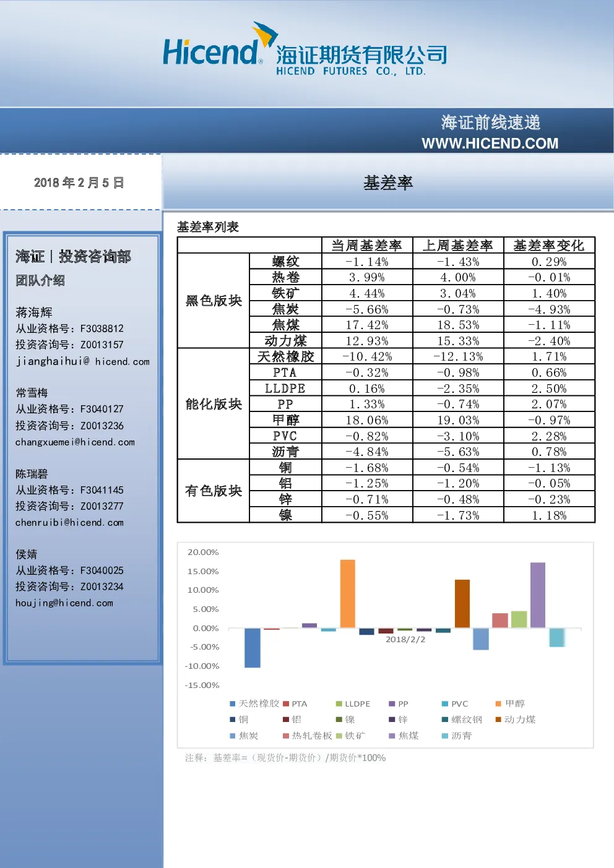Click the 当周基差率 column header

tap(367, 246)
